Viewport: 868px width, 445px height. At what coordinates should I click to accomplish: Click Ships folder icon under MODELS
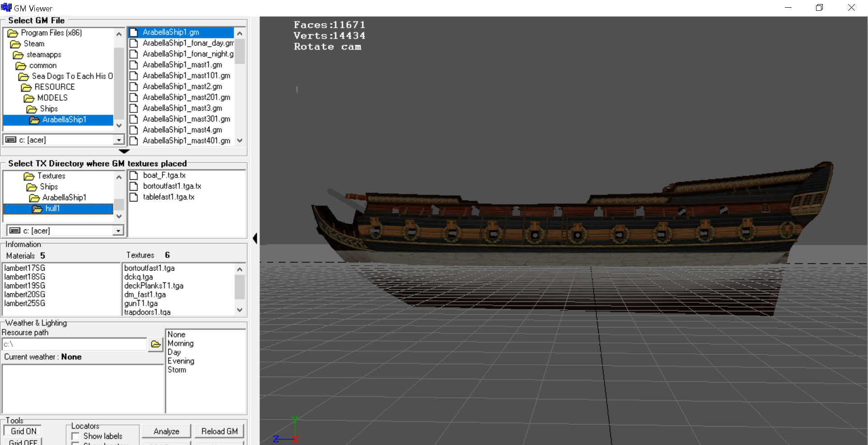32,109
